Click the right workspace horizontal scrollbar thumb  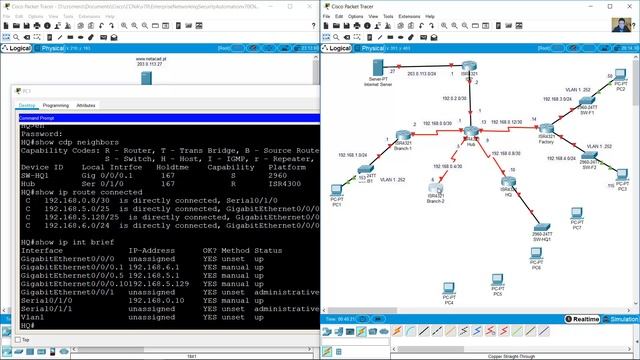pos(362,310)
